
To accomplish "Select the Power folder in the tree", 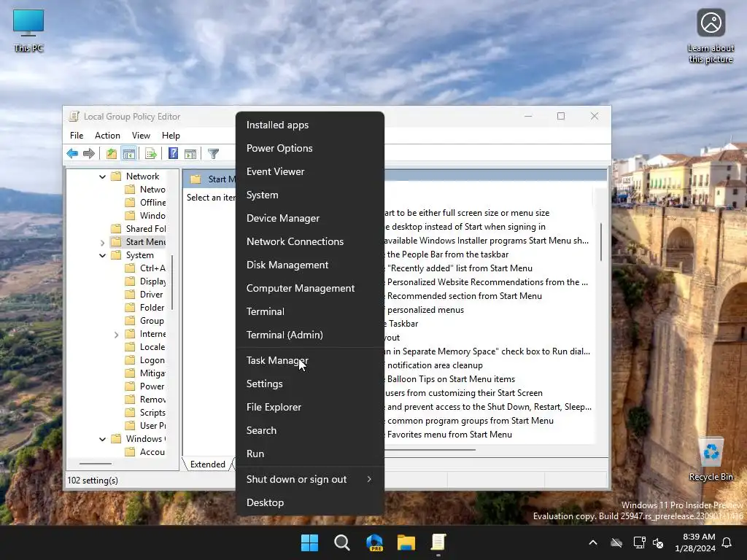I will point(145,386).
